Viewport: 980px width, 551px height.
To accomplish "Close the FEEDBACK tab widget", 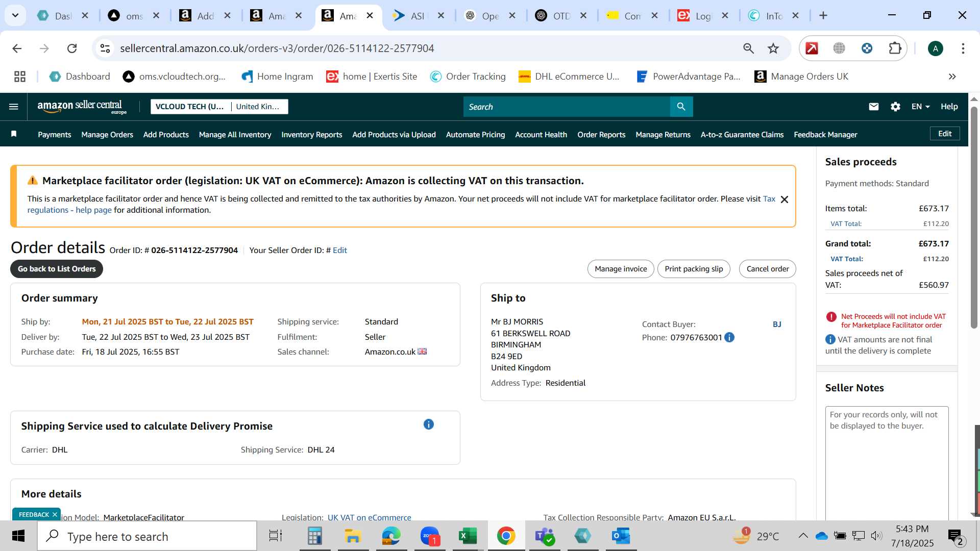I will (55, 515).
